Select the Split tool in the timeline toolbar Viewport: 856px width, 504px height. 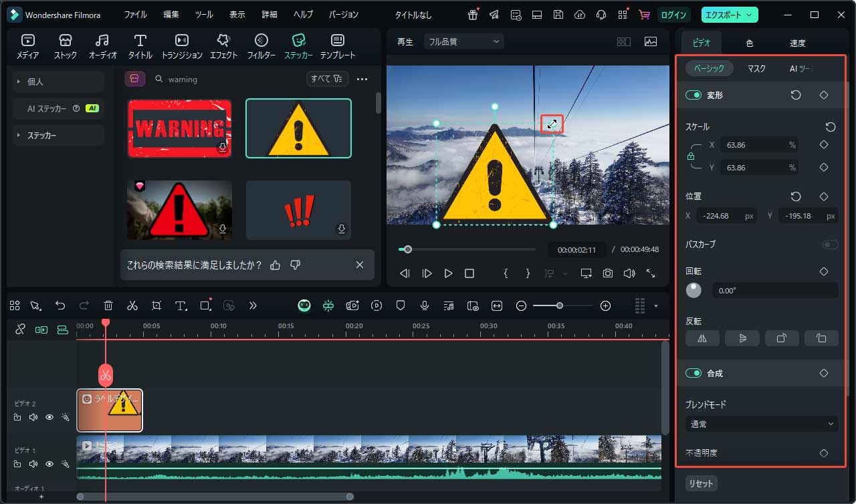[132, 305]
